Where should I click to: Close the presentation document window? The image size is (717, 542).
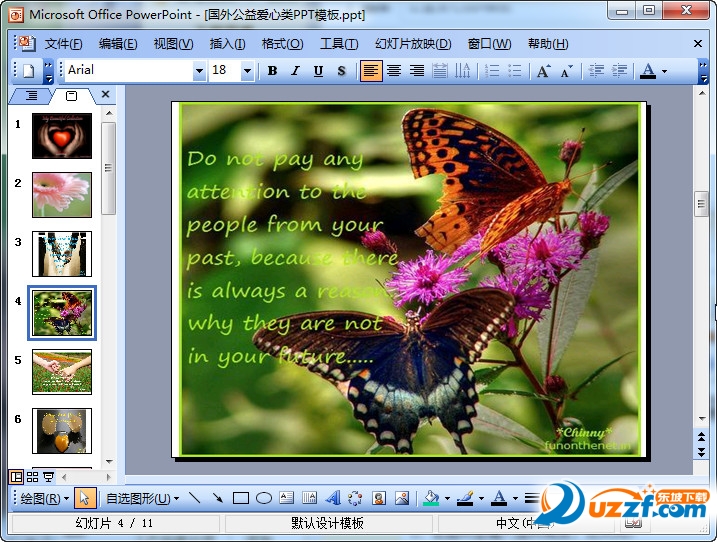coord(698,44)
